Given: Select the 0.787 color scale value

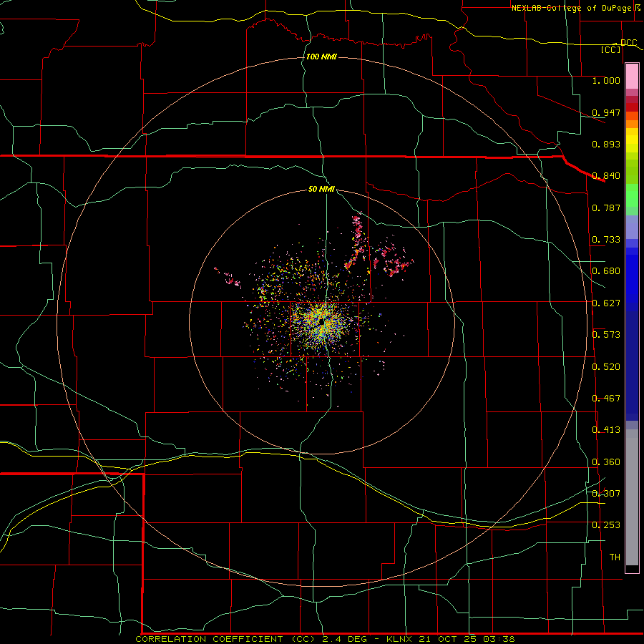Looking at the screenshot, I should tap(606, 208).
